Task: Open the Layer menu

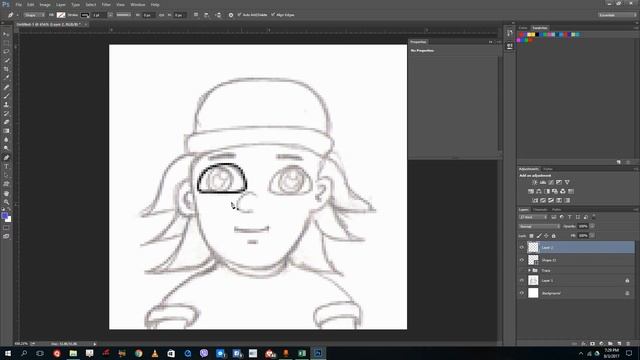Action: [x=61, y=4]
